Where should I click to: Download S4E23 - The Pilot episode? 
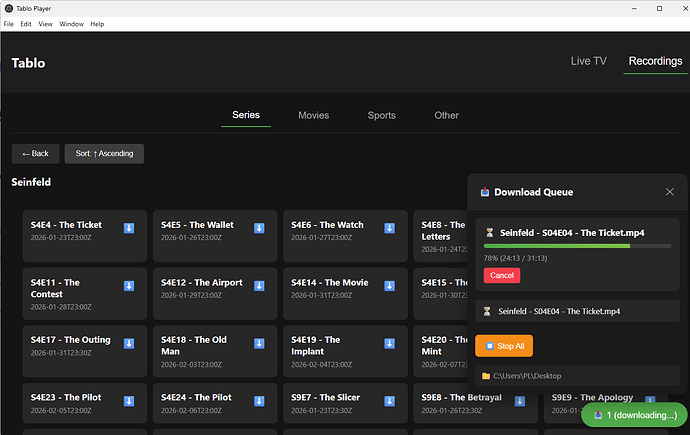click(x=129, y=401)
